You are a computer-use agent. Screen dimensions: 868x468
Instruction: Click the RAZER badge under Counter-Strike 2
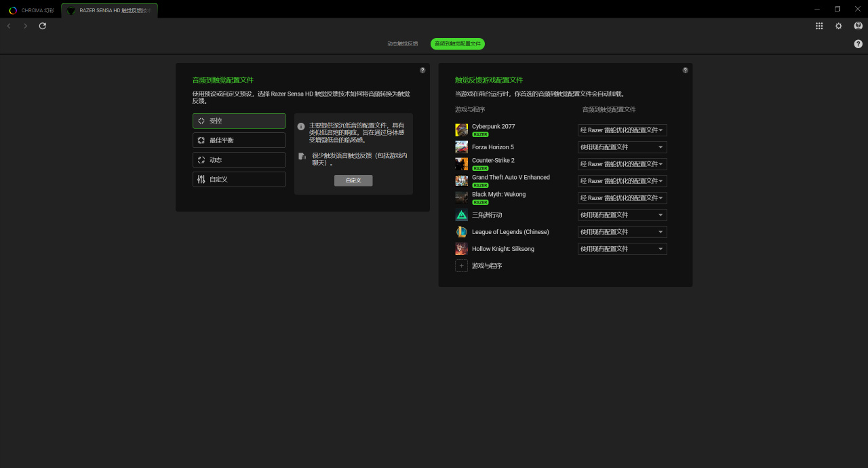480,168
